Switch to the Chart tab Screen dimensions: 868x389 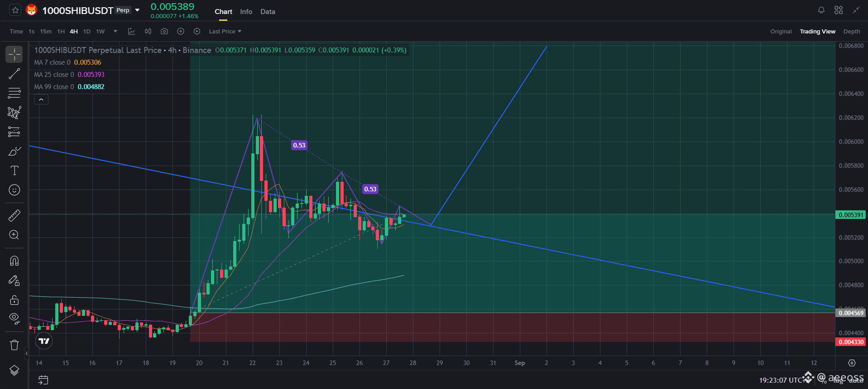tap(223, 12)
